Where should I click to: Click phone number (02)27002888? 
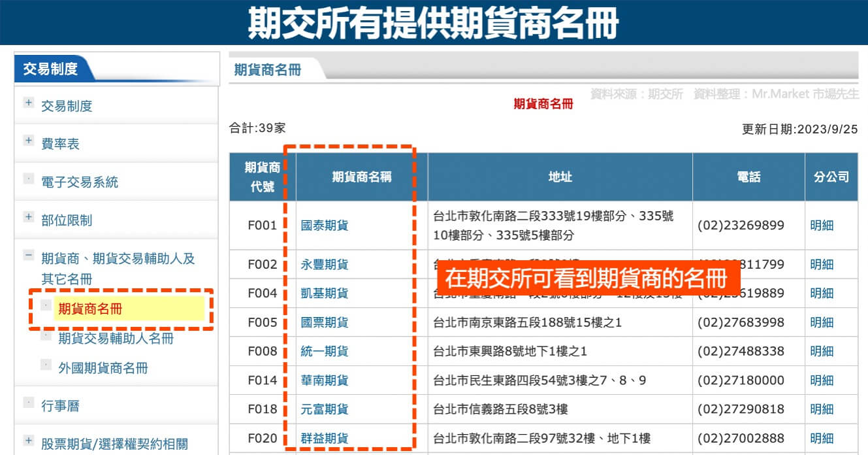coord(741,438)
